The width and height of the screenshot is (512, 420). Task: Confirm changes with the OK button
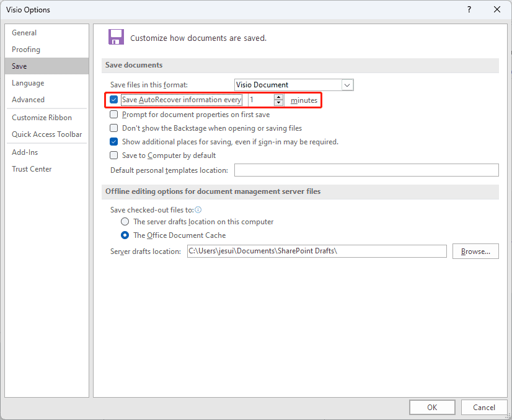pyautogui.click(x=432, y=407)
